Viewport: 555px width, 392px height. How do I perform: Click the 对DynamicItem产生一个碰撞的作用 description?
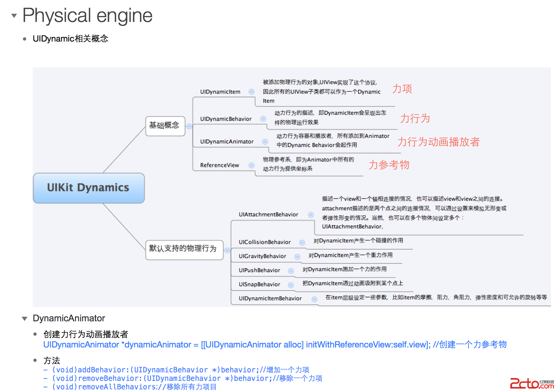[x=358, y=241]
